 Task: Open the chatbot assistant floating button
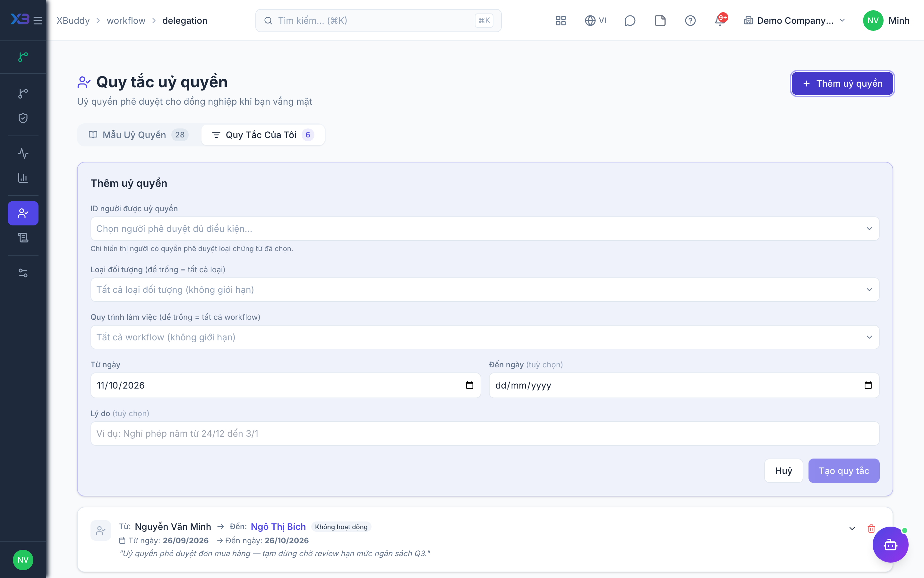[x=890, y=545]
